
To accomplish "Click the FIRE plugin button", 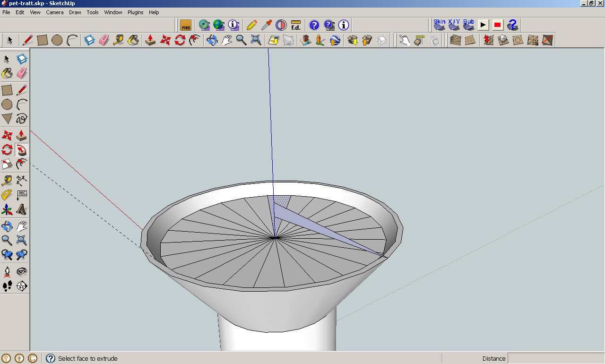I will click(x=186, y=25).
